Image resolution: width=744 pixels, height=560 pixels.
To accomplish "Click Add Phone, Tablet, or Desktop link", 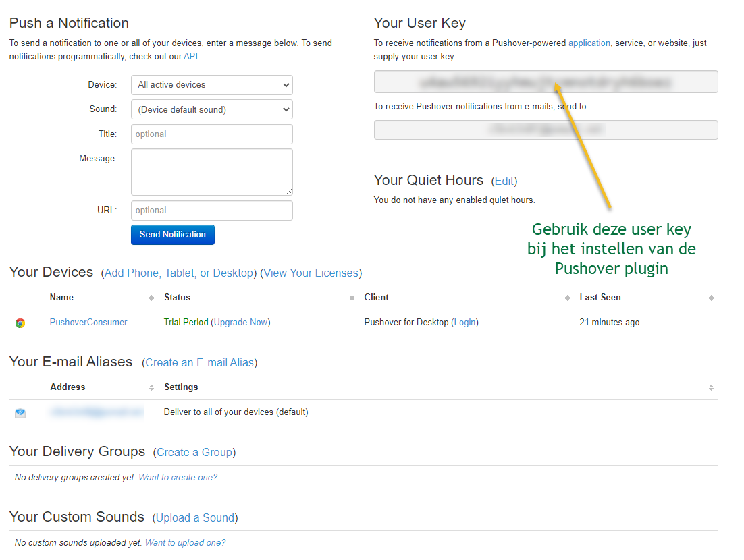I will coord(178,273).
